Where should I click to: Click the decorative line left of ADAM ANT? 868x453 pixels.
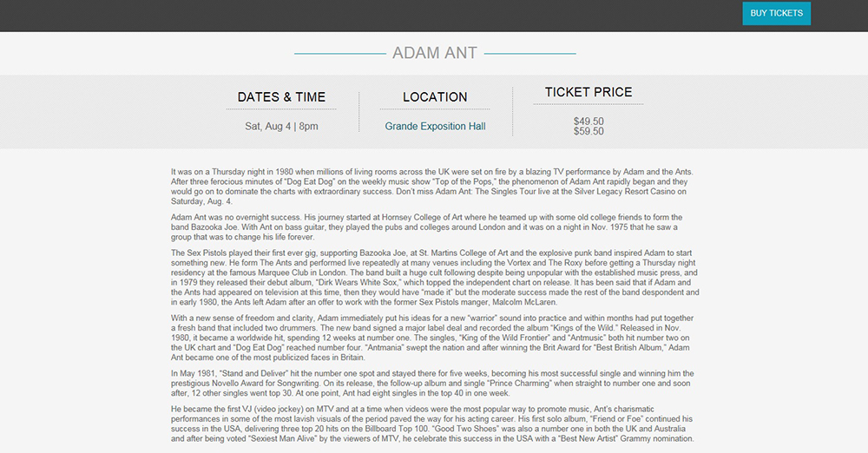point(340,54)
